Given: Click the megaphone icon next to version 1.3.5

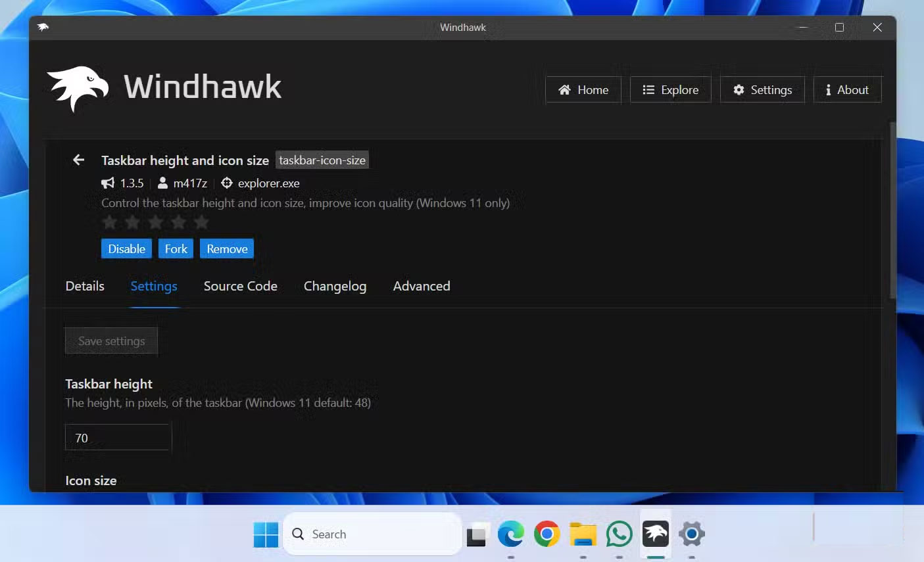Looking at the screenshot, I should pos(108,183).
